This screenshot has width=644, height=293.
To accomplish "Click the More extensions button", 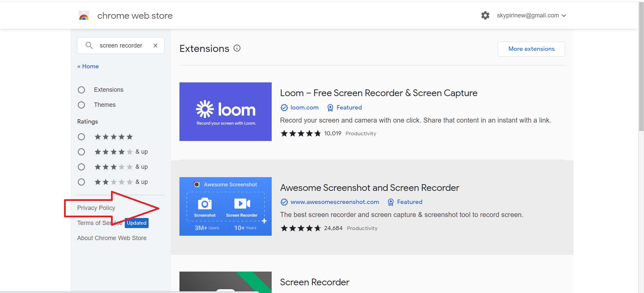I will click(x=531, y=49).
